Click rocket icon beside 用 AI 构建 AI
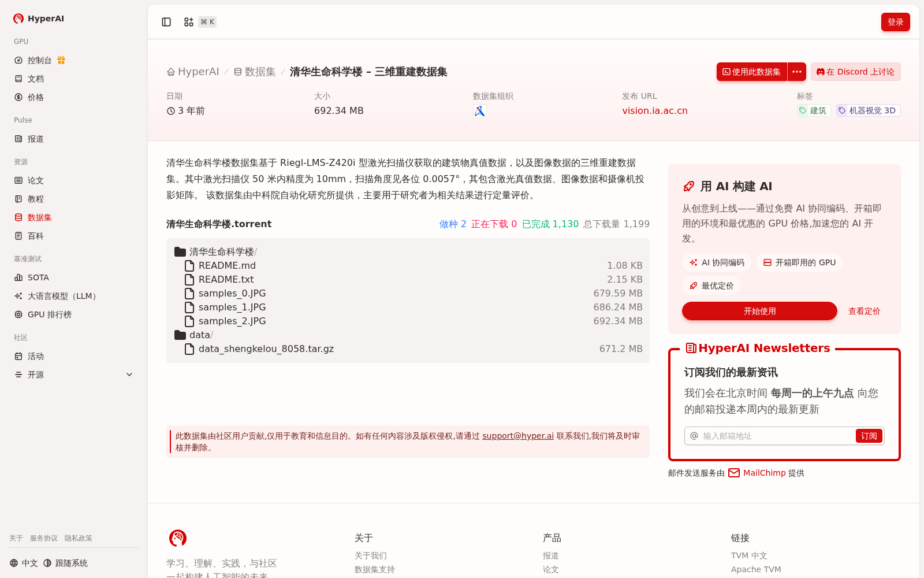 (688, 186)
